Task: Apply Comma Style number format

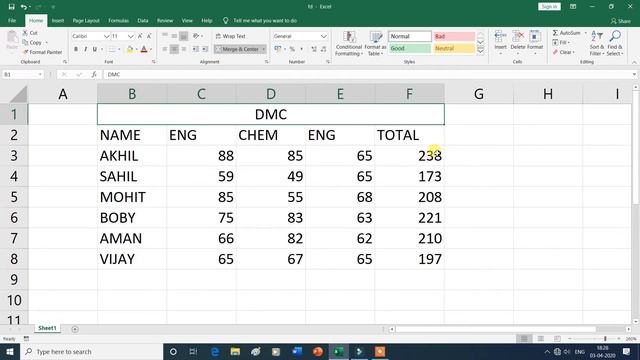Action: click(302, 49)
